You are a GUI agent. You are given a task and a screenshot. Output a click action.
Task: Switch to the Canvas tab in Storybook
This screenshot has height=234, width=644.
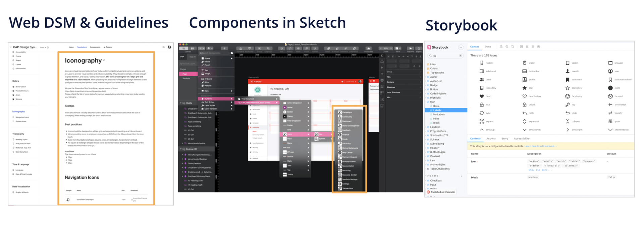click(475, 47)
